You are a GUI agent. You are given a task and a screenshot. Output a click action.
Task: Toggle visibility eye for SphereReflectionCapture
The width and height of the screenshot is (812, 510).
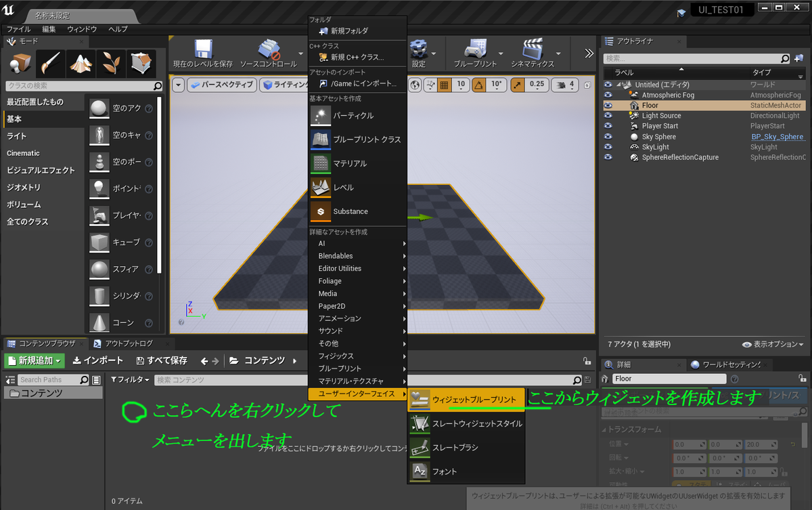point(608,157)
